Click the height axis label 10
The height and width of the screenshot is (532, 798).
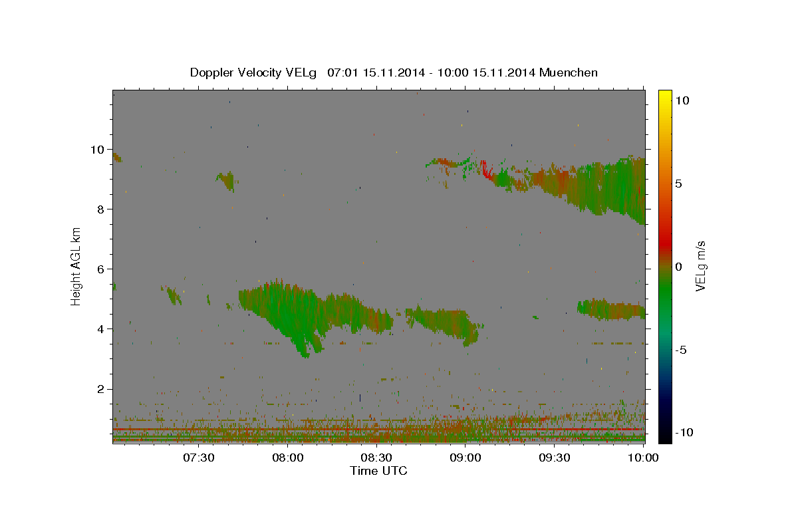[99, 150]
